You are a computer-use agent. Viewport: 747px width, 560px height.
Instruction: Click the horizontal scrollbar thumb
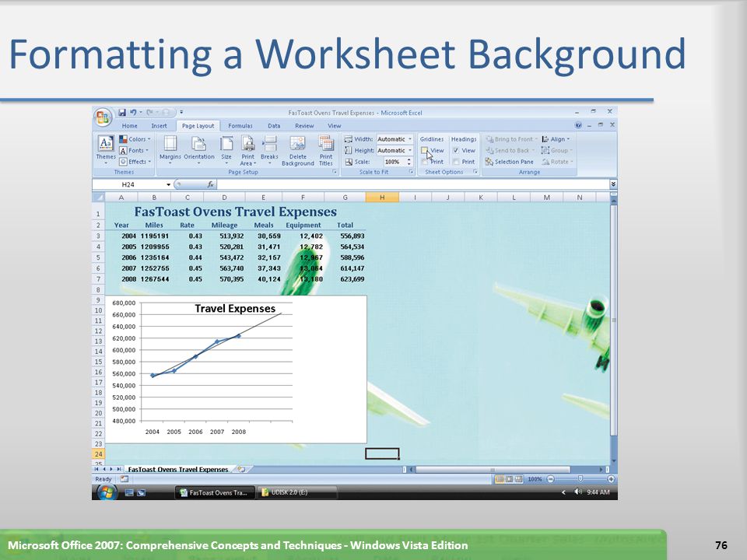point(493,470)
